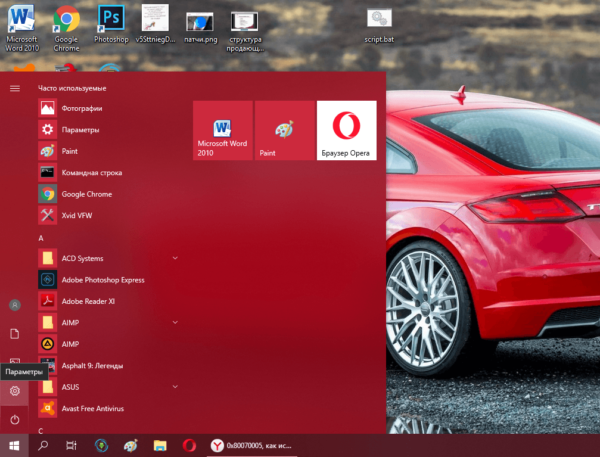Click the letter A section header
This screenshot has width=600, height=457.
(41, 238)
